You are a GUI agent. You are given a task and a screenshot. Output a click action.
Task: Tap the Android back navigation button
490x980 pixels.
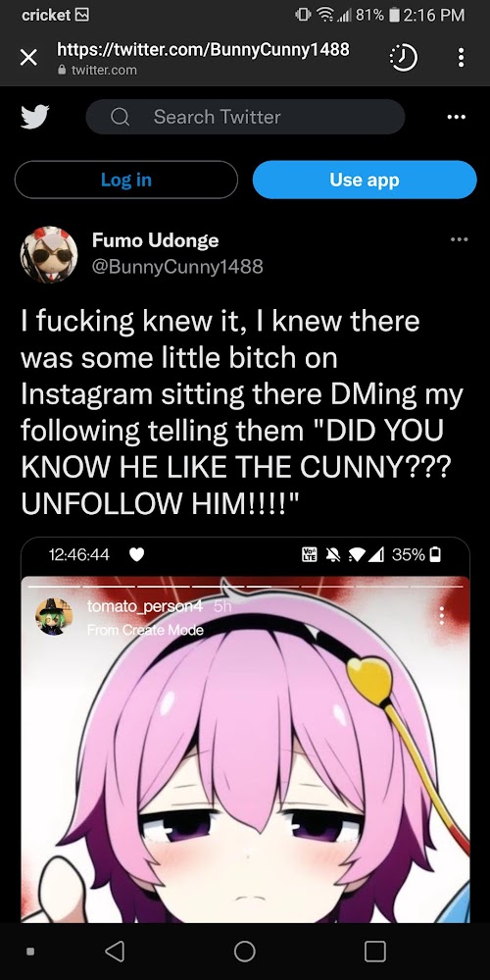tap(115, 952)
